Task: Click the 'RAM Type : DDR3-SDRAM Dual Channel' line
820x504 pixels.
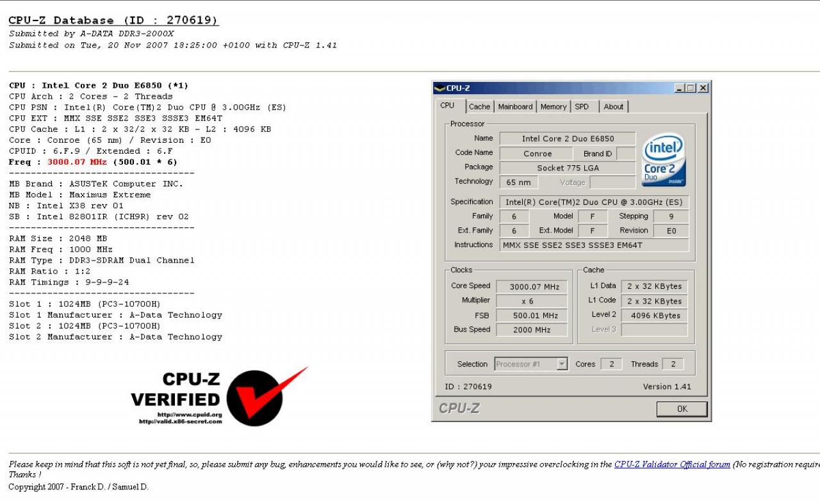Action: pyautogui.click(x=102, y=261)
